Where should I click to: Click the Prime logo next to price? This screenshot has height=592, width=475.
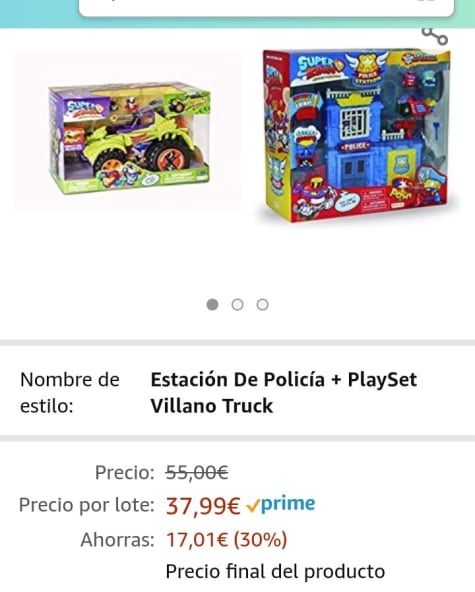tap(288, 504)
